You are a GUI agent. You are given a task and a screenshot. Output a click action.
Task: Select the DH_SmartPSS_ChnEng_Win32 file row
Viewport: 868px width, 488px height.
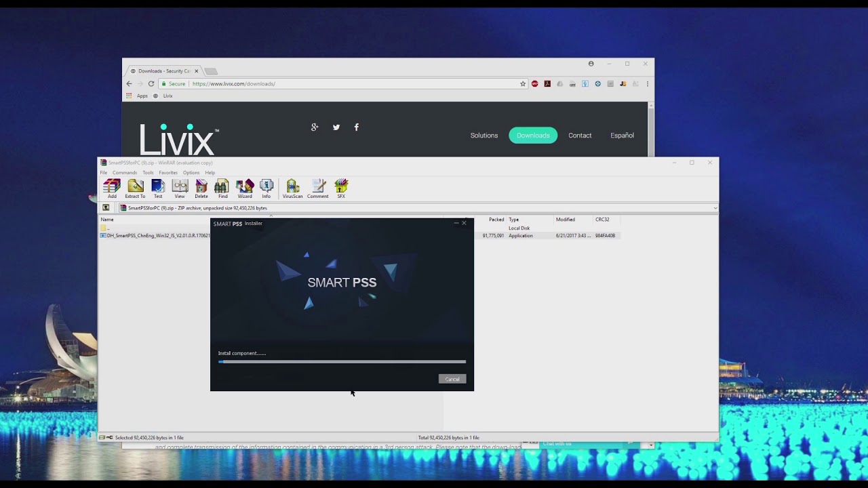(359, 236)
